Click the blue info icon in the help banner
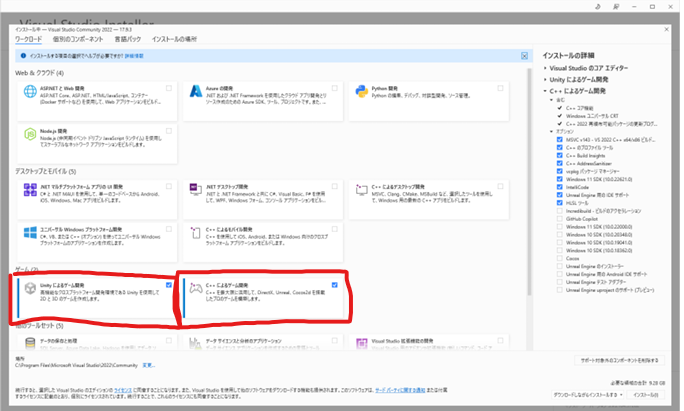The image size is (684, 411). (23, 56)
